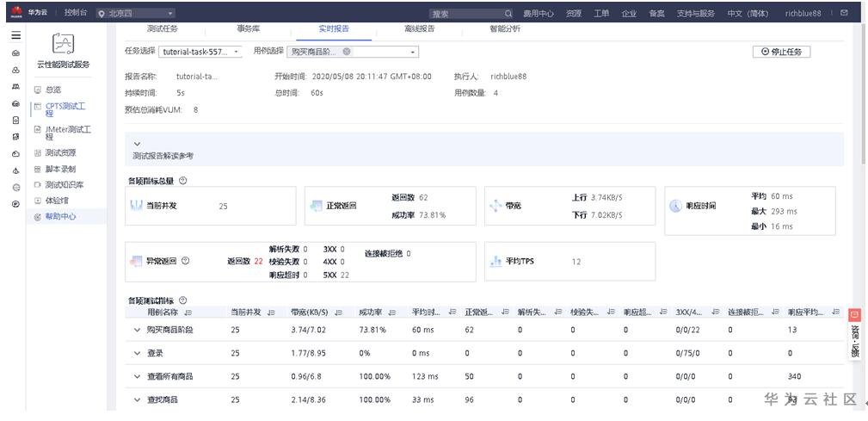Open the 用例选择 dropdown arrow

tap(412, 52)
